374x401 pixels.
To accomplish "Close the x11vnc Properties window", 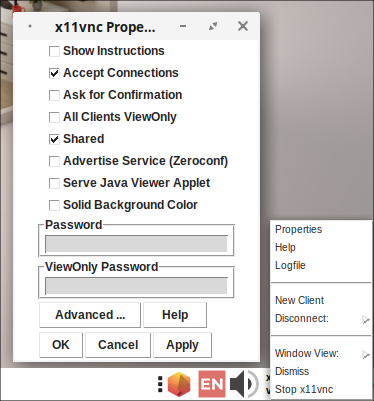I will [243, 26].
